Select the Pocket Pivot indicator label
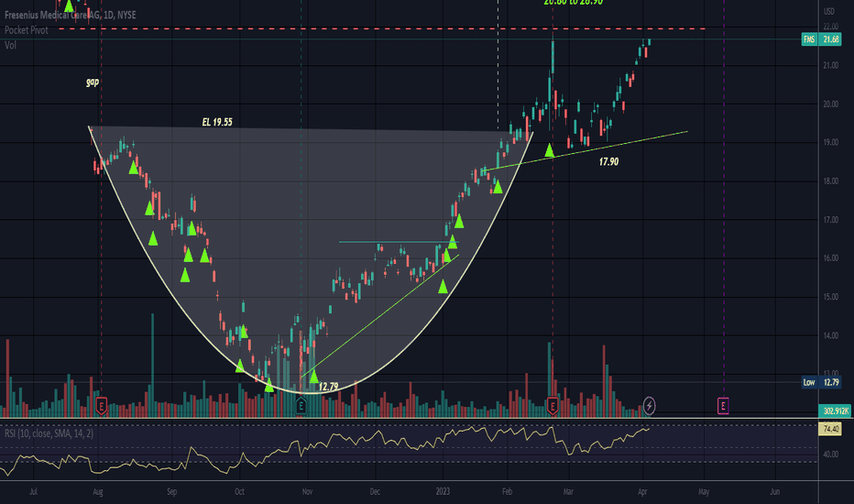854x504 pixels. click(27, 30)
